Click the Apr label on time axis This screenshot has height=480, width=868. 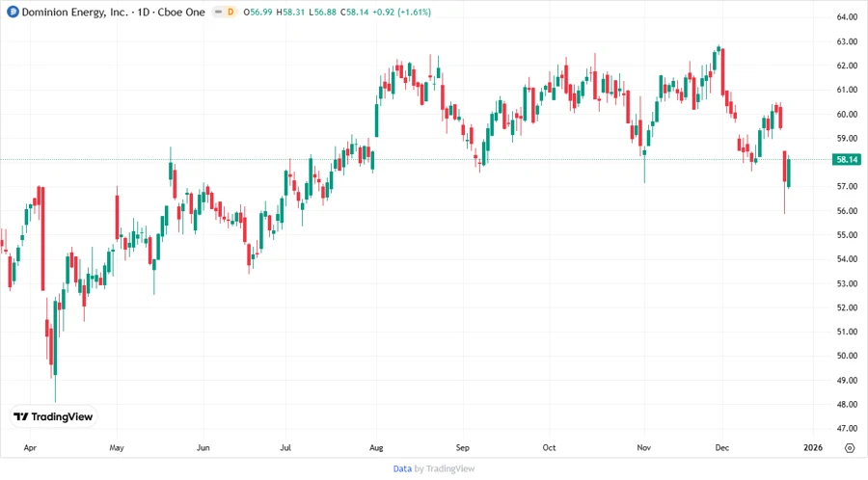tap(30, 447)
